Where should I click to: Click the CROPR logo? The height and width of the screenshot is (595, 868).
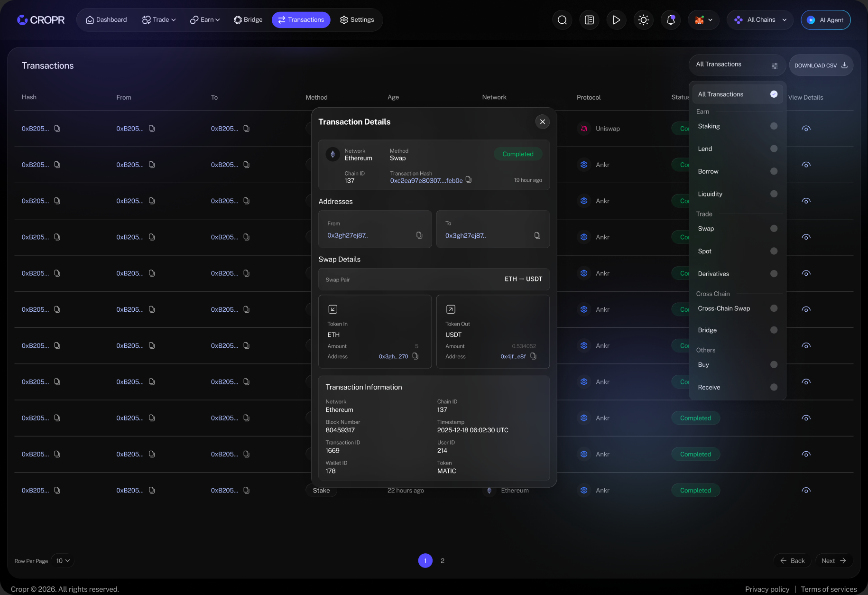[41, 20]
